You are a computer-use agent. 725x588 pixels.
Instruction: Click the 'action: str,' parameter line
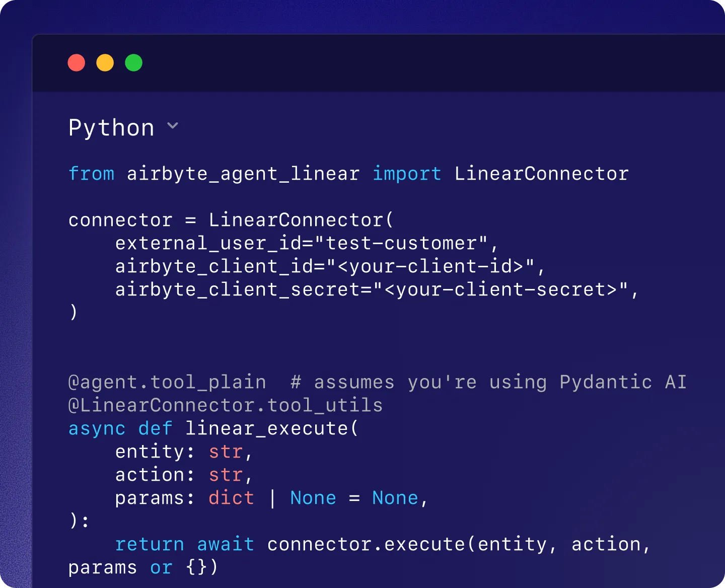click(x=184, y=475)
